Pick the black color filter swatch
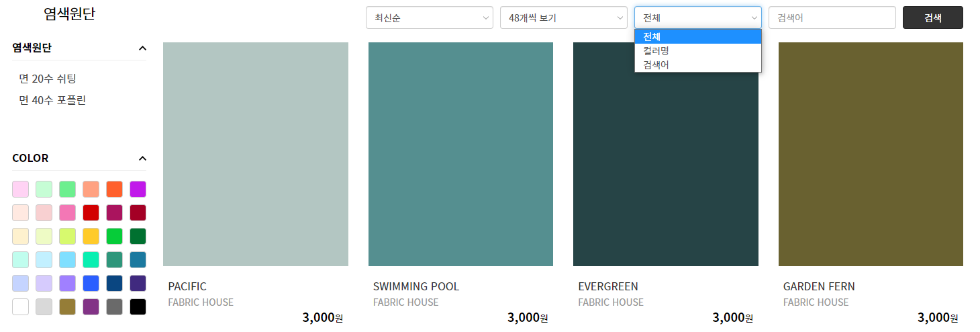Viewport: 980px width, 332px height. click(x=138, y=306)
